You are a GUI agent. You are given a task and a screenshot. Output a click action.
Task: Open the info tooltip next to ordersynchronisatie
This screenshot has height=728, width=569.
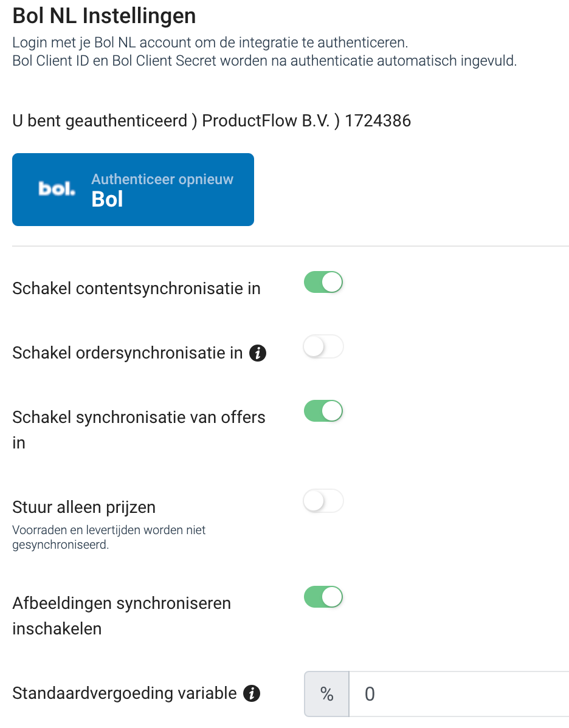point(258,353)
